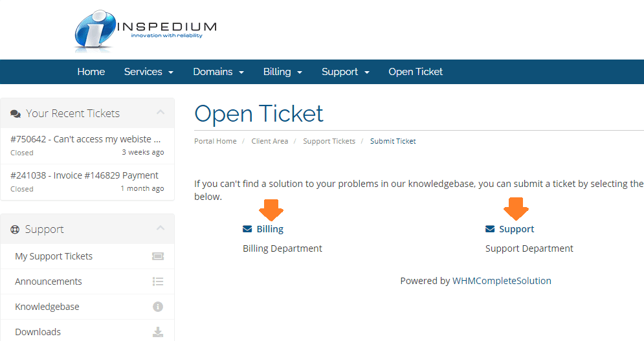The height and width of the screenshot is (341, 644).
Task: Click the ticket icon beside My Support Tickets
Action: tap(158, 256)
